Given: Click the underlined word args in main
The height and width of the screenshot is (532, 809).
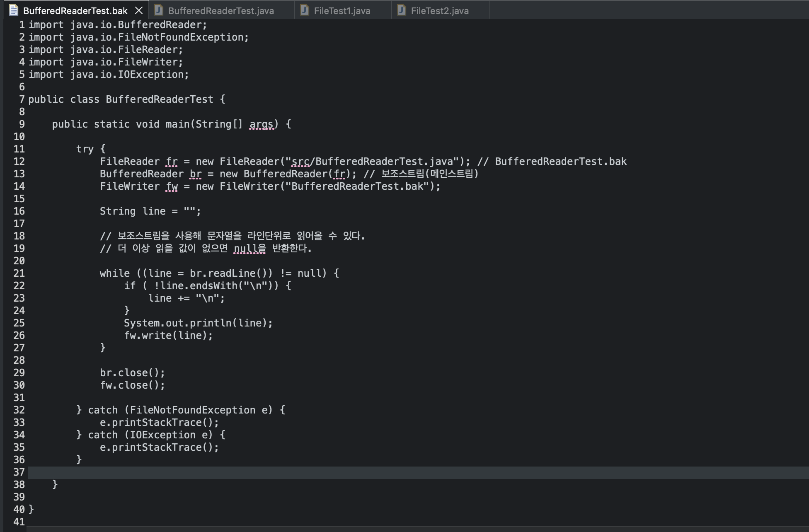Looking at the screenshot, I should (x=261, y=124).
